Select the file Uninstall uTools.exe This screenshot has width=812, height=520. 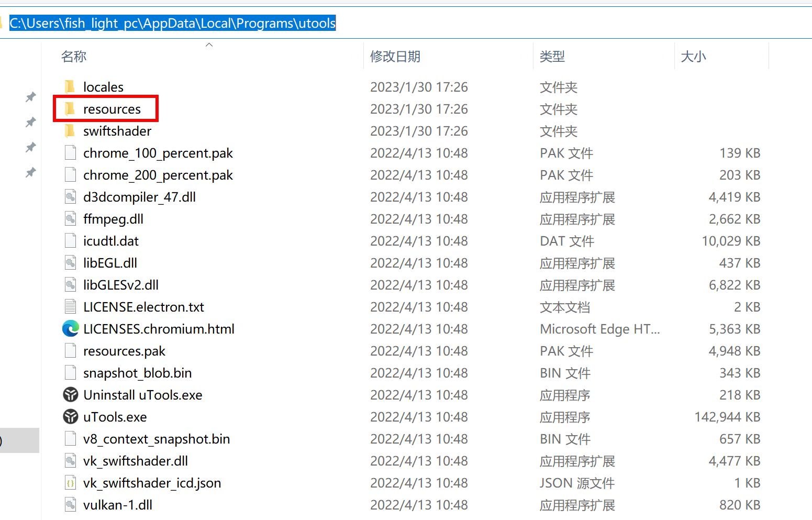coord(143,395)
